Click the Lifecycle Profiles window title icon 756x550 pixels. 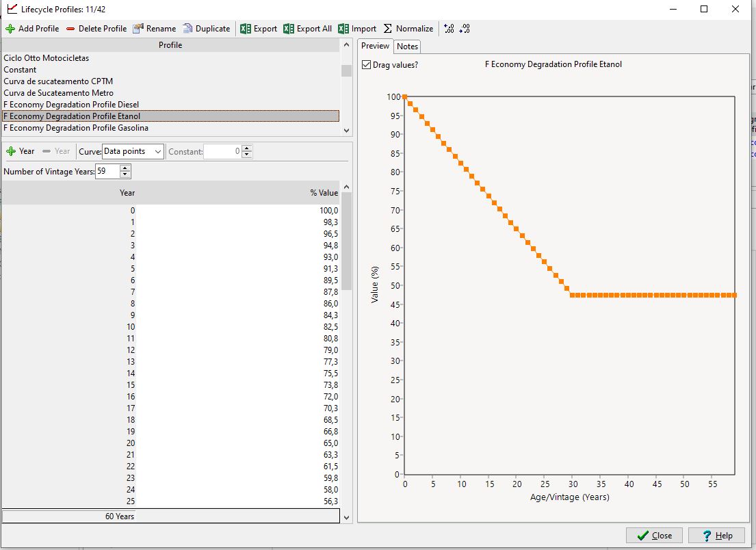pyautogui.click(x=12, y=9)
